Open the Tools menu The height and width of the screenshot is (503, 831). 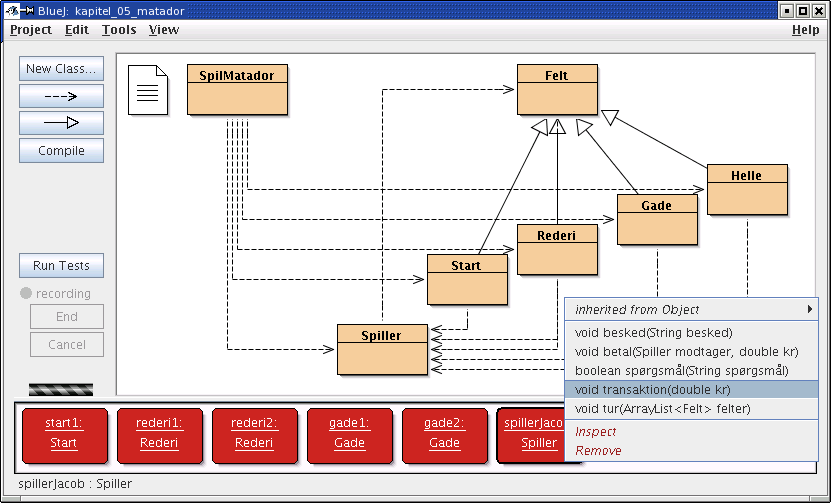click(119, 30)
